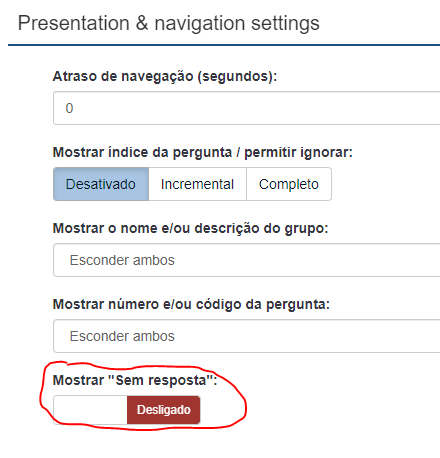This screenshot has height=458, width=440.
Task: Click the 'Mostrar índice da pergunta' label
Action: pos(142,152)
